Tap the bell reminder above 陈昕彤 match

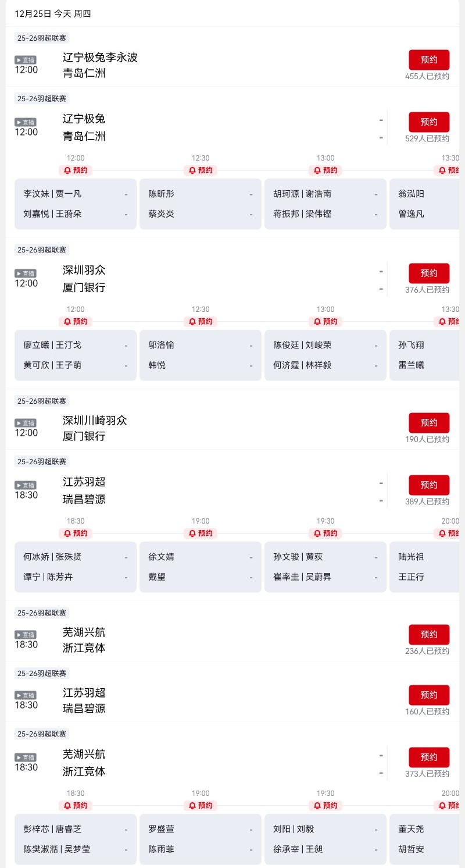pyautogui.click(x=201, y=170)
